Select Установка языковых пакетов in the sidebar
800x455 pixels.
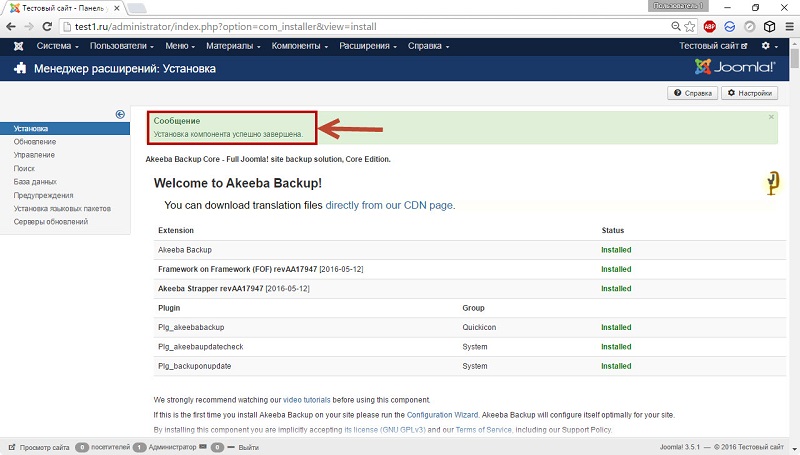point(62,209)
